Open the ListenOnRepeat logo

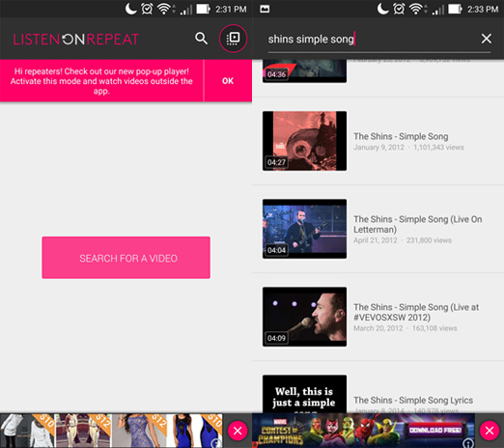76,40
